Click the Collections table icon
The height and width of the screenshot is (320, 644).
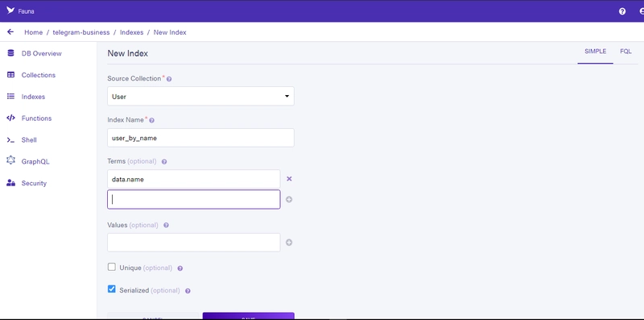[10, 75]
